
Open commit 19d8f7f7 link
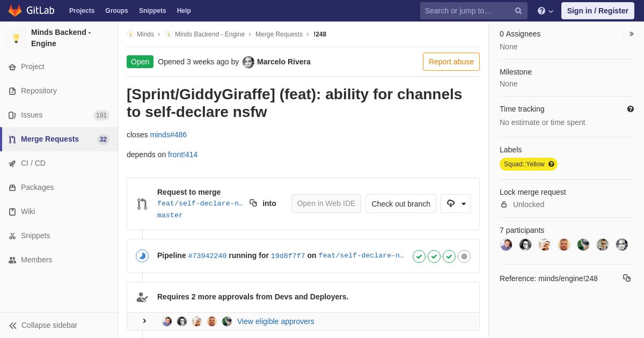tap(288, 256)
